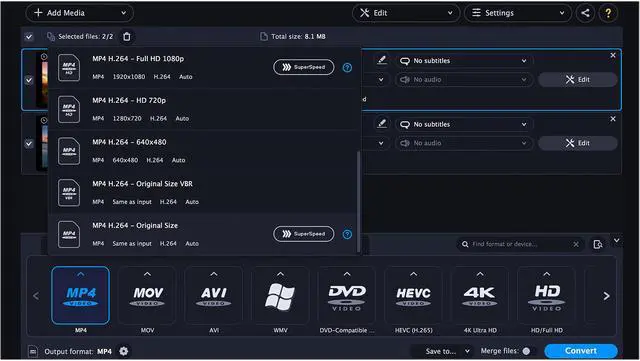Show more formats with right arrow
Screen dimensions: 640x361
pyautogui.click(x=607, y=296)
